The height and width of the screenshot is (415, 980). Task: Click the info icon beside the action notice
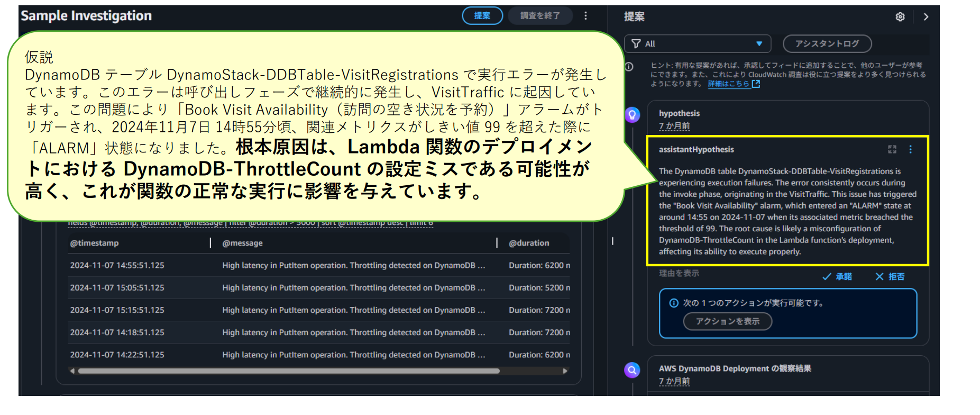tap(674, 303)
